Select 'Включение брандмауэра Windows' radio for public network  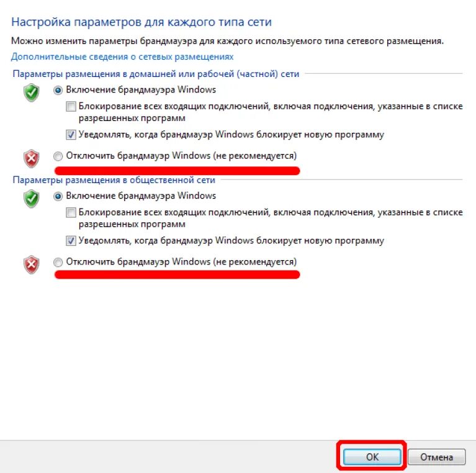pos(58,196)
